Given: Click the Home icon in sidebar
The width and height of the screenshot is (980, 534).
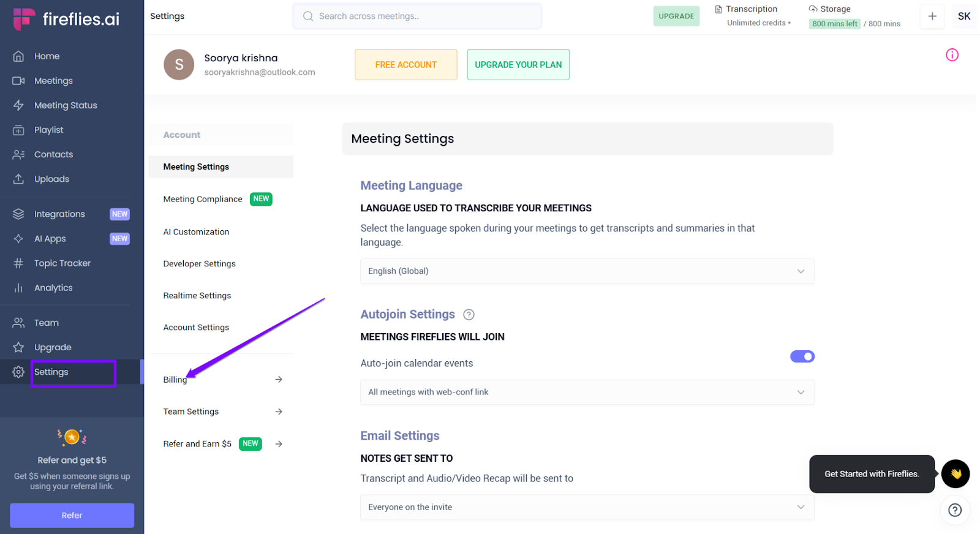Looking at the screenshot, I should (x=18, y=56).
